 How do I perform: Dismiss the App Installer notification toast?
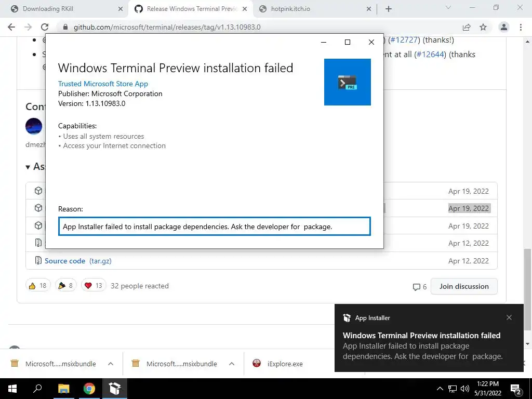509,317
